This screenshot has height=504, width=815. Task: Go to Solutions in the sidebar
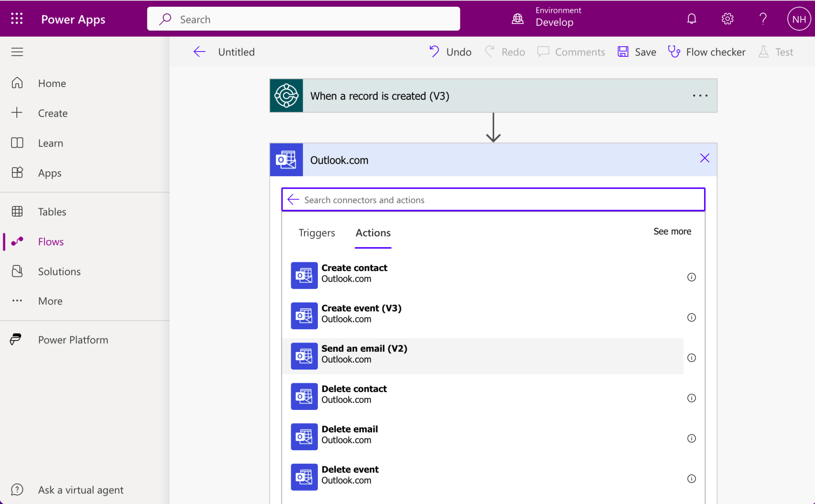click(x=59, y=271)
